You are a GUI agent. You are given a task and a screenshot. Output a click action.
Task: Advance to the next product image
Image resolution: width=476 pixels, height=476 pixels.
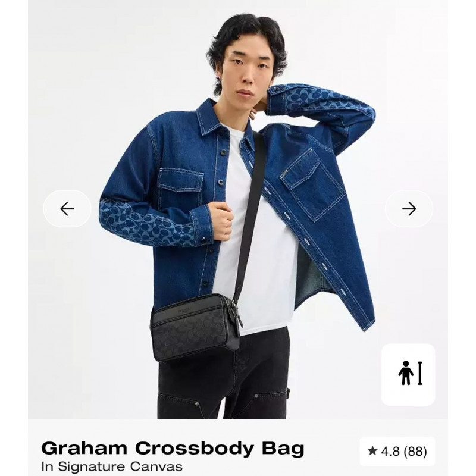tap(409, 209)
